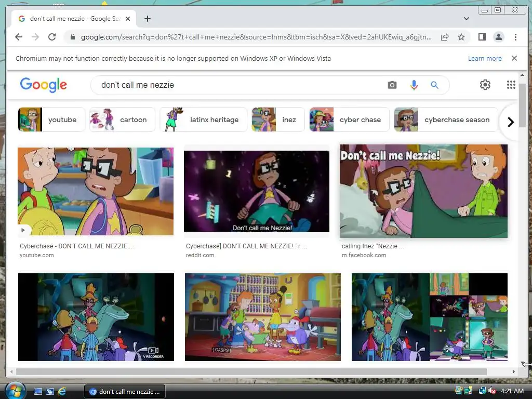
Task: Click the horizontal scrollbar left arrow
Action: pos(11,372)
